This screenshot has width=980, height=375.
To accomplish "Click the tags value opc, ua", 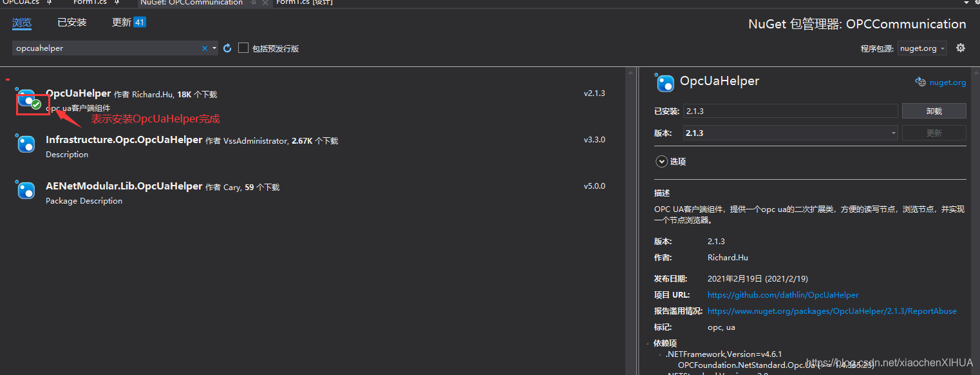I will (721, 327).
